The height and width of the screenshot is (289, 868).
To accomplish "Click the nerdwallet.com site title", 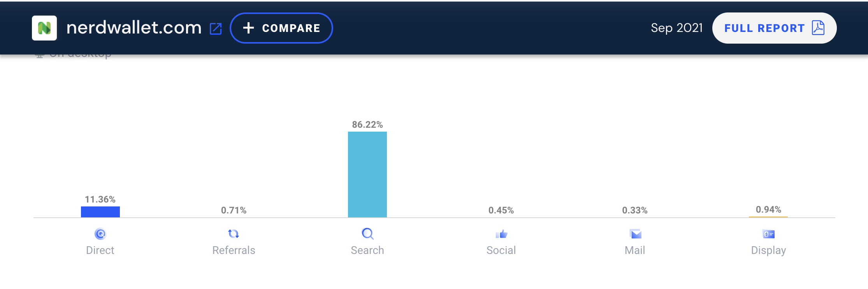I will [x=134, y=28].
